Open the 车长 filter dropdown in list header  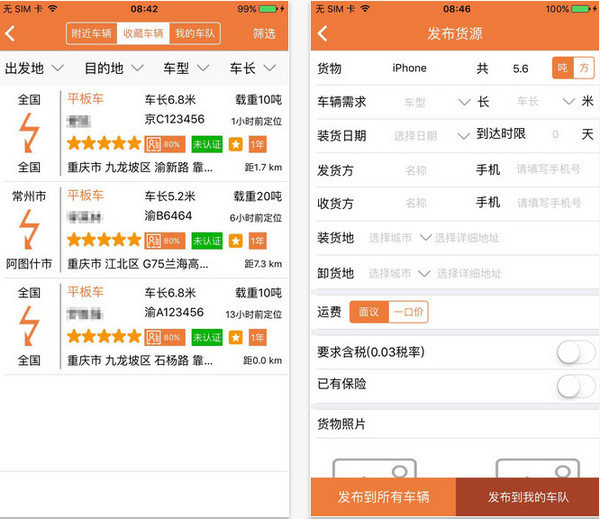click(253, 69)
